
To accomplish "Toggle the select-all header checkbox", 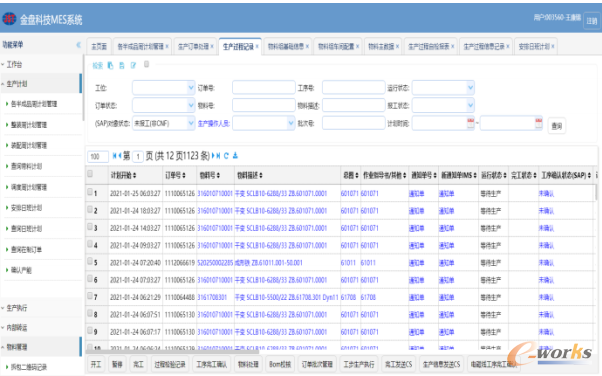I will coord(90,174).
